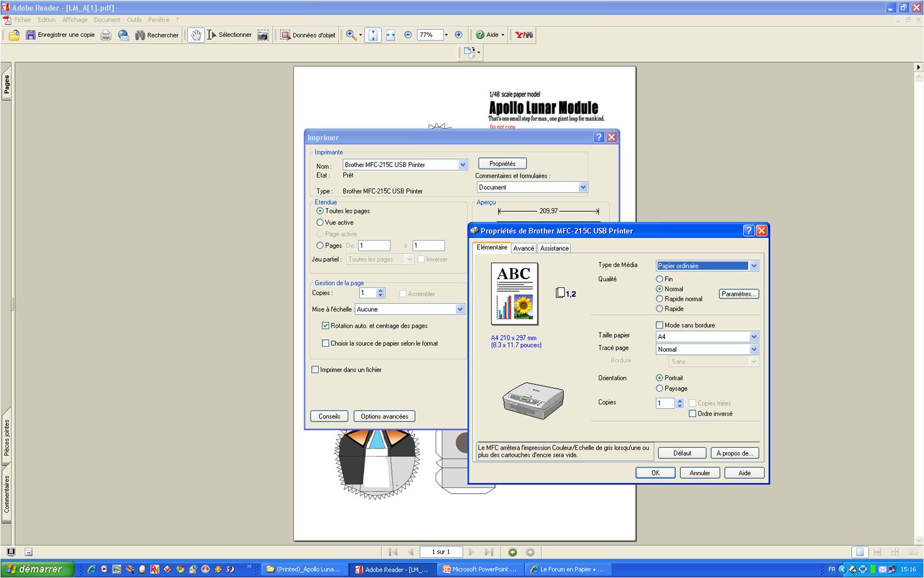The height and width of the screenshot is (578, 924).
Task: Open Commentaires et formulaires dropdown
Action: coord(583,187)
